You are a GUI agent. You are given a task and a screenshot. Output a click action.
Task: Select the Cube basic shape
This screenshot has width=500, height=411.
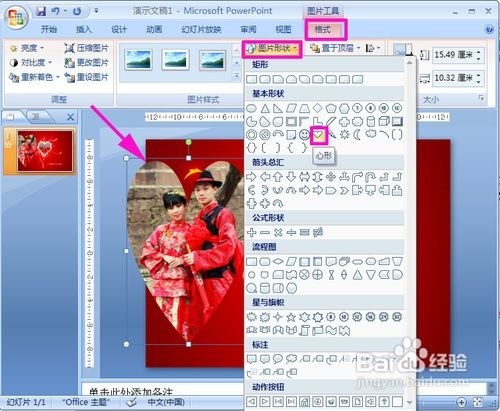384,121
